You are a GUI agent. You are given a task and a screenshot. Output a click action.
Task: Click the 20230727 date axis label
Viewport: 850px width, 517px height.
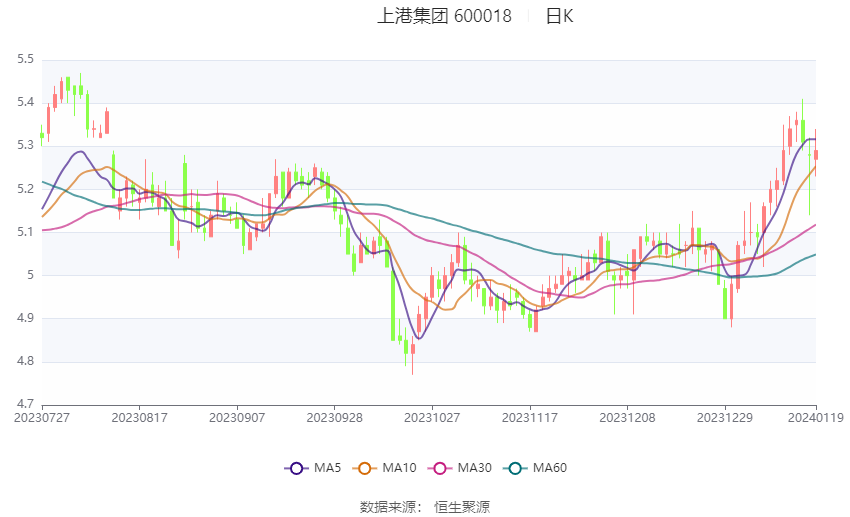[41, 417]
